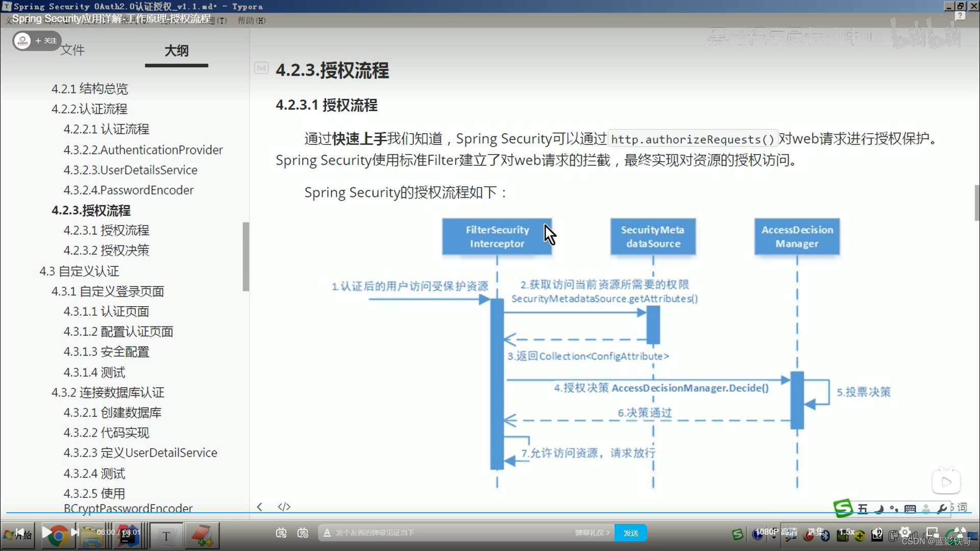Open outline item 4.2.2.1 认证流程

coord(106,130)
